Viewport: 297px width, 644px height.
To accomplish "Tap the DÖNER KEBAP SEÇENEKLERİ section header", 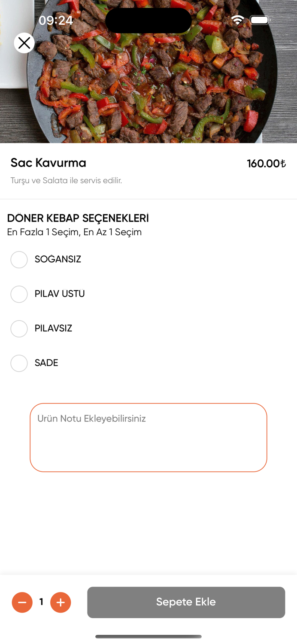I will [x=78, y=218].
